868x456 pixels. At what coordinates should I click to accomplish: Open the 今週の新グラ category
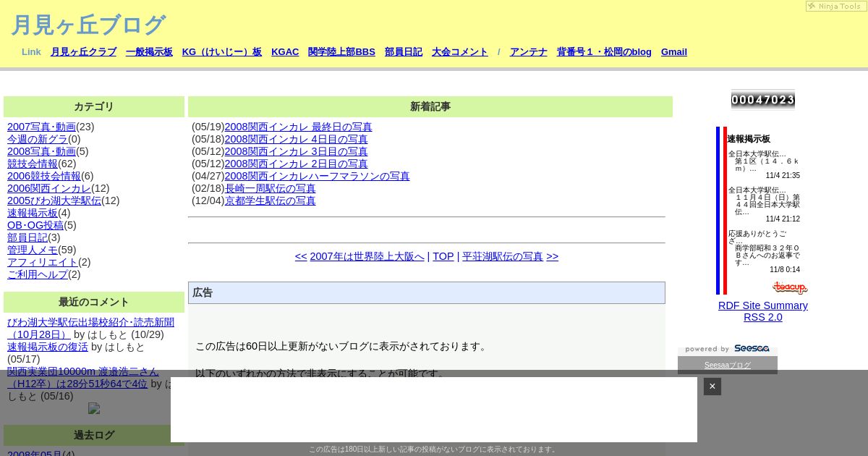point(38,139)
